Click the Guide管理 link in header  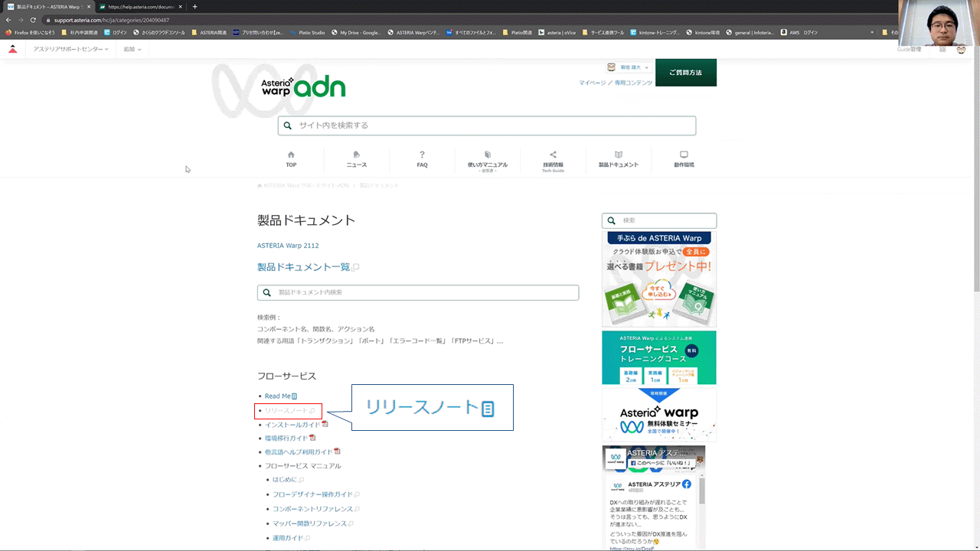(x=909, y=49)
